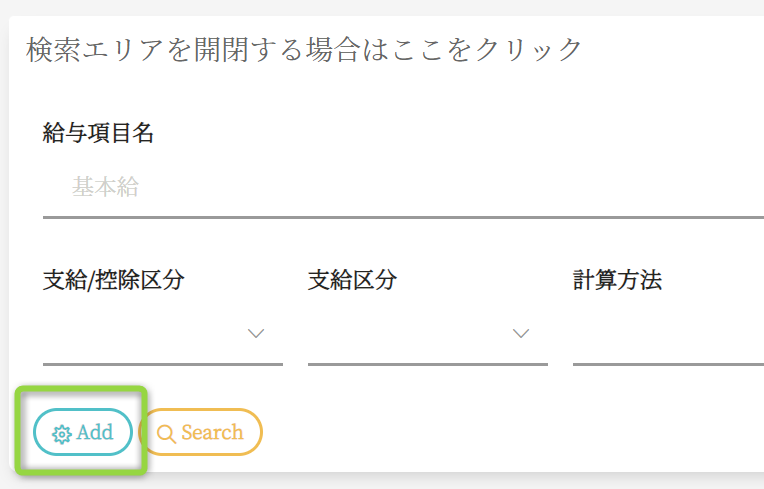The height and width of the screenshot is (489, 764).
Task: Collapse the search area via header text
Action: coord(304,49)
